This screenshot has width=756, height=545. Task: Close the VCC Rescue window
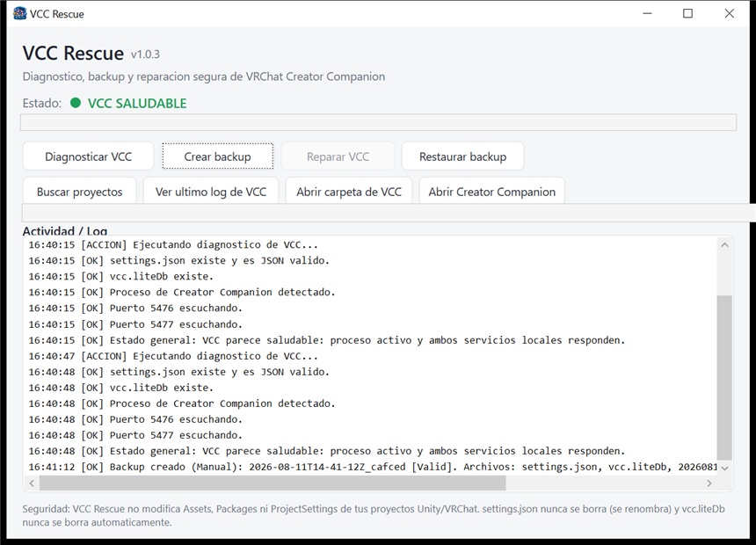coord(729,13)
